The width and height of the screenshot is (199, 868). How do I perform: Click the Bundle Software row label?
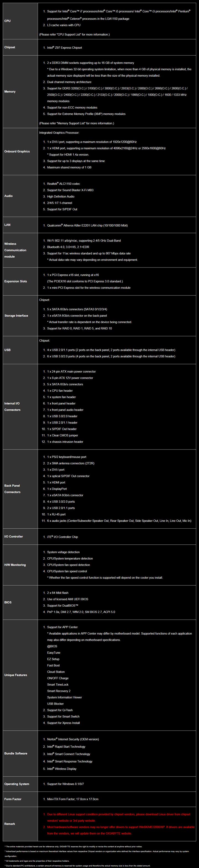click(16, 753)
